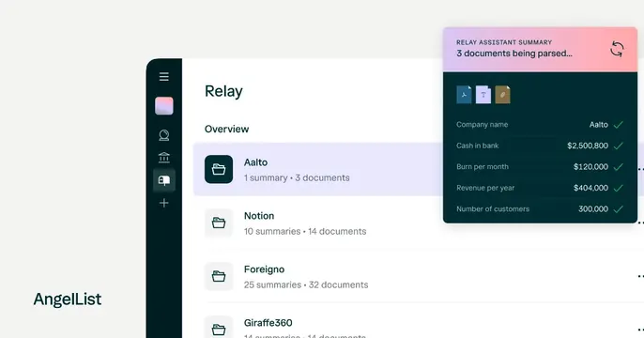This screenshot has width=644, height=338.
Task: Open the PDF document icon in summary
Action: pos(464,95)
